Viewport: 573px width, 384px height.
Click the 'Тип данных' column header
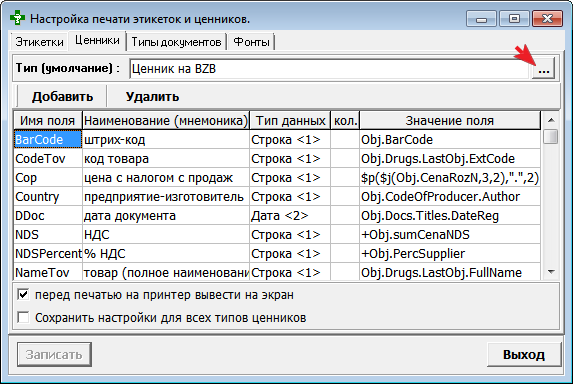pos(290,121)
